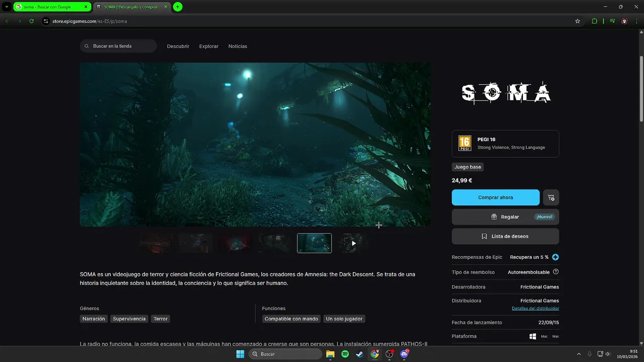Click the Windows platform icon
The width and height of the screenshot is (644, 362).
click(533, 336)
